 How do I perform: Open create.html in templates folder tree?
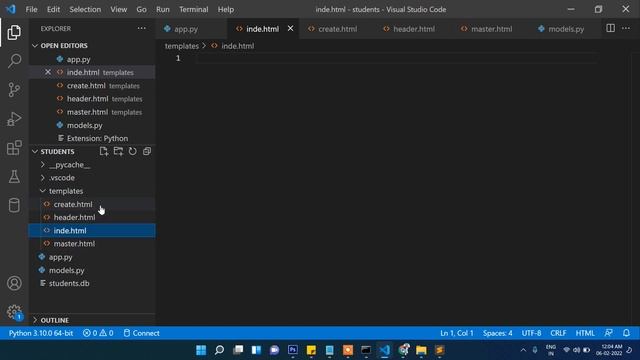92,204
